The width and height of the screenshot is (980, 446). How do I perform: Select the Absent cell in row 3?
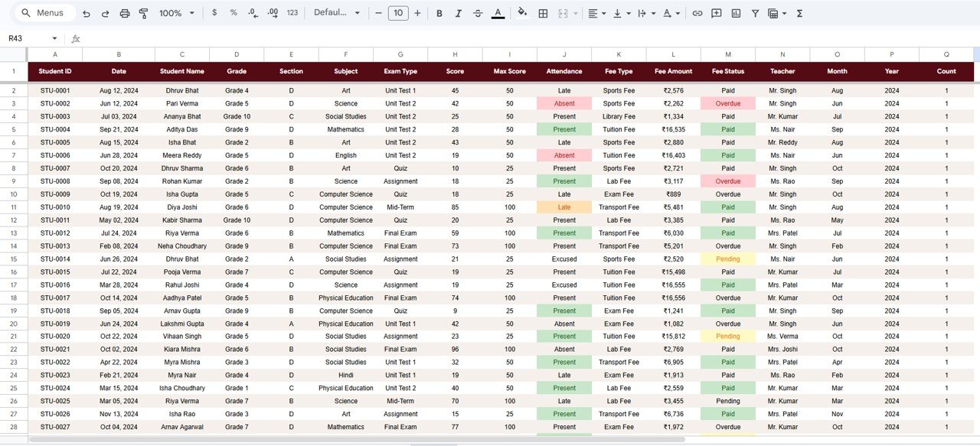pyautogui.click(x=564, y=103)
